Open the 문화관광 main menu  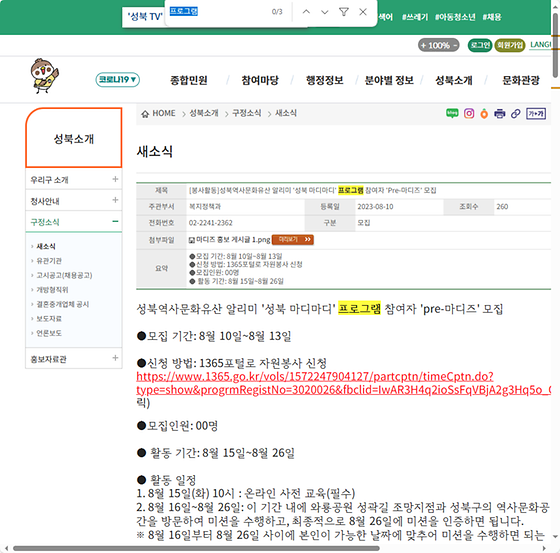point(521,80)
